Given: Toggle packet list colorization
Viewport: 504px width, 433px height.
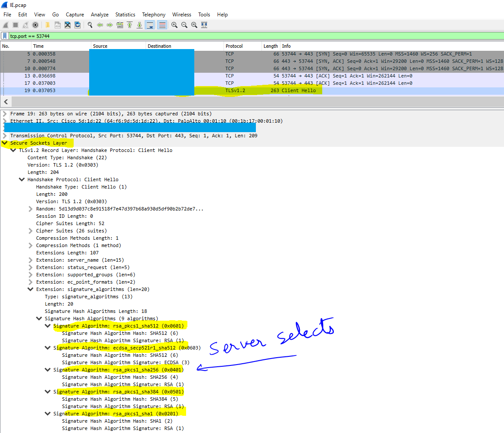Looking at the screenshot, I should click(162, 25).
